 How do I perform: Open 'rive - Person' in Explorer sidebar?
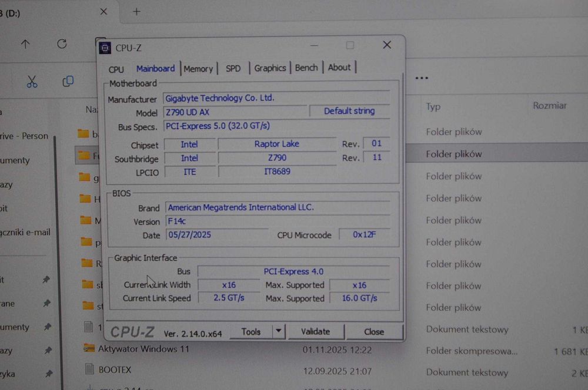coord(24,136)
